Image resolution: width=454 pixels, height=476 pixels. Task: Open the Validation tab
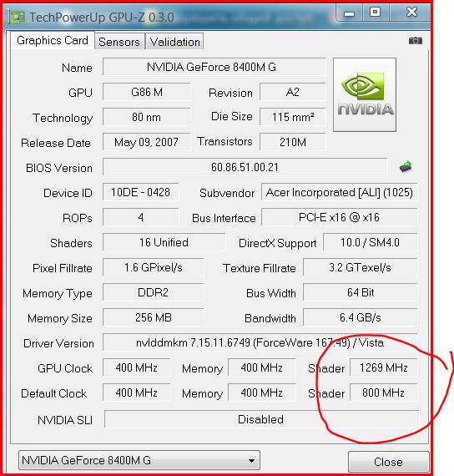coord(174,42)
